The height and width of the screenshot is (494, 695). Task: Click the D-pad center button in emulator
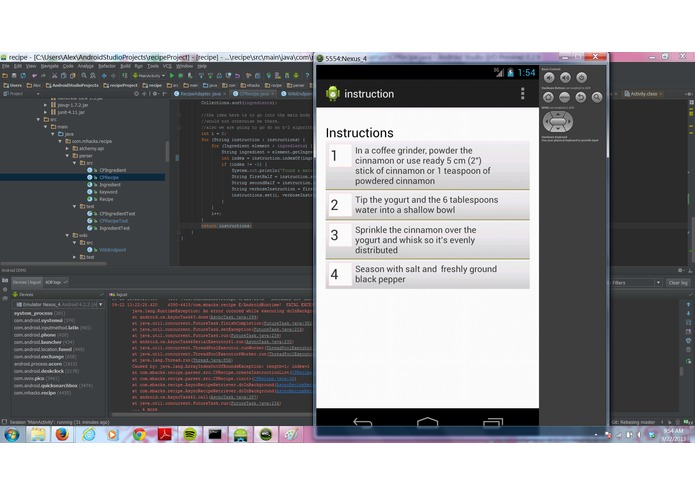click(558, 121)
